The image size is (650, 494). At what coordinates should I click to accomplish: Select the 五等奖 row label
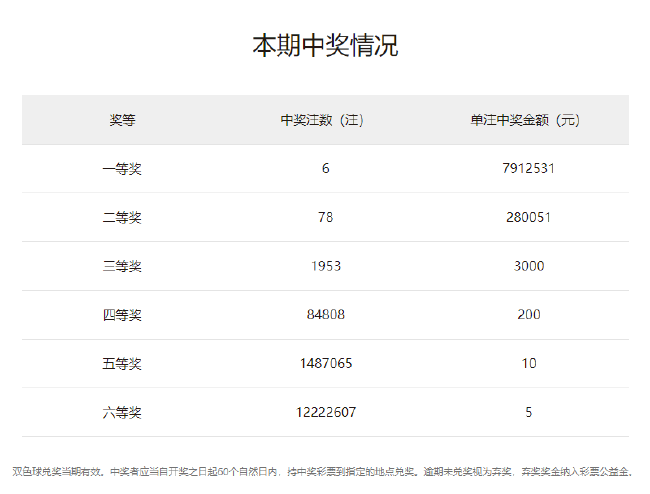point(122,363)
